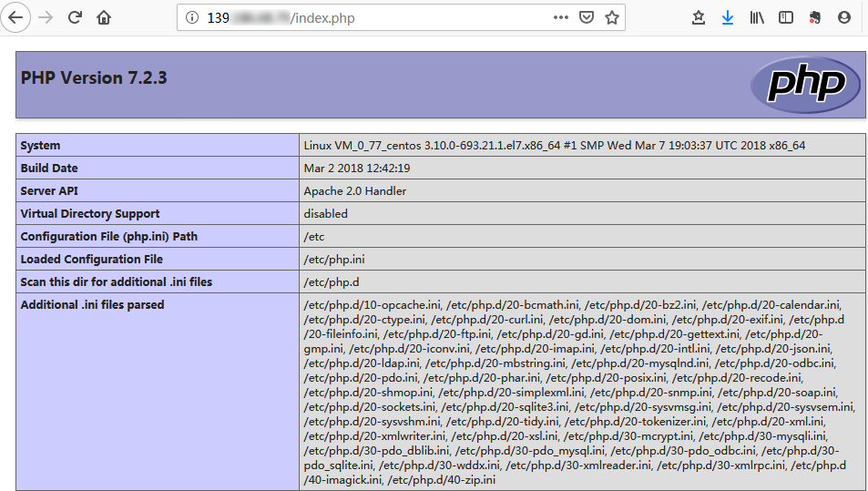Select /etc/php.d/30-mysqli.ini in parsed list

click(x=763, y=436)
